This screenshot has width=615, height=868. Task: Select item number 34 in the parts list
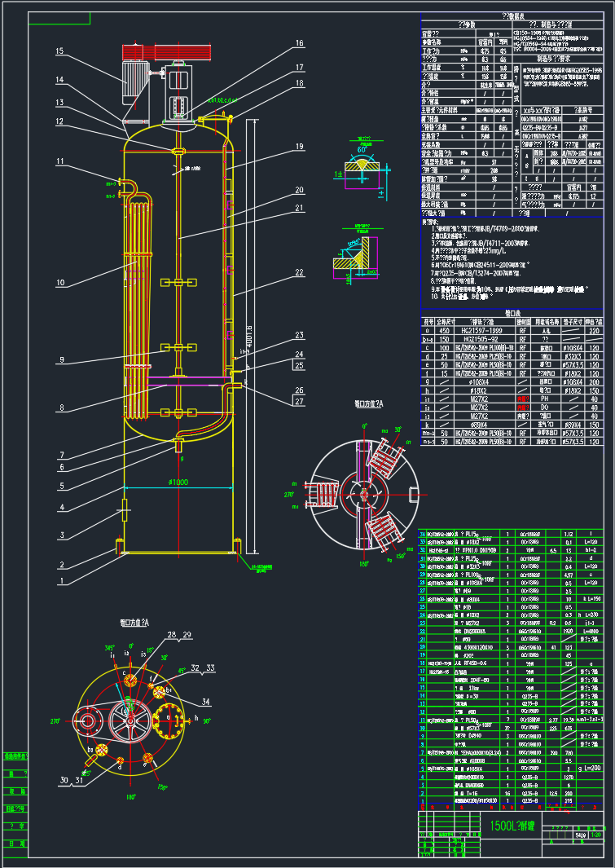tap(423, 534)
